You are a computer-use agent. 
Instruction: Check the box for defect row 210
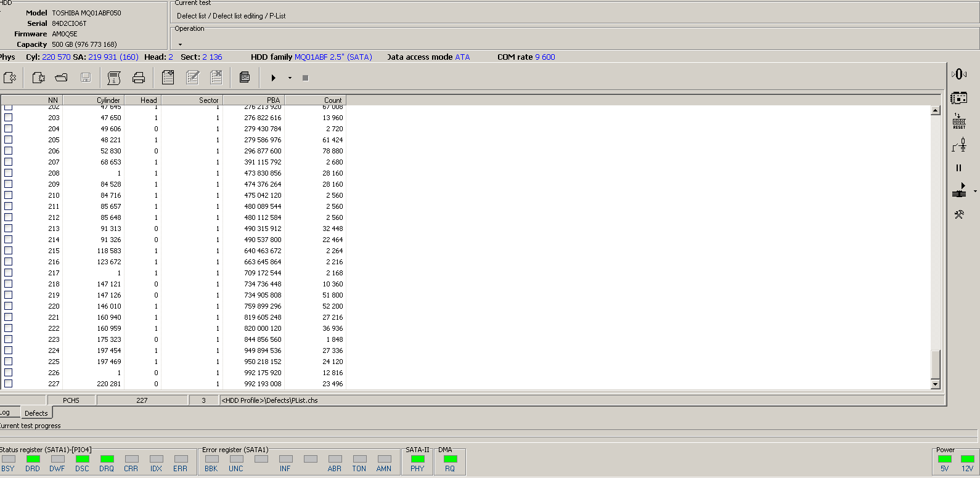[9, 195]
